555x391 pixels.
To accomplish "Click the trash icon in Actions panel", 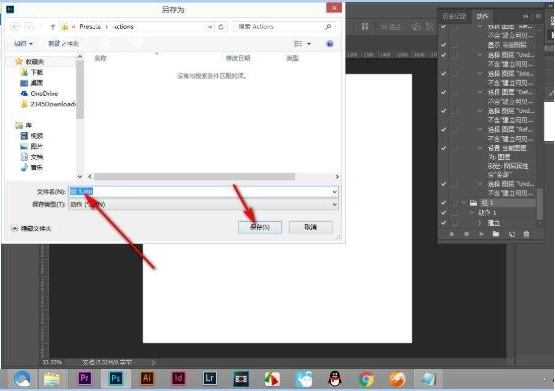I will click(x=526, y=234).
